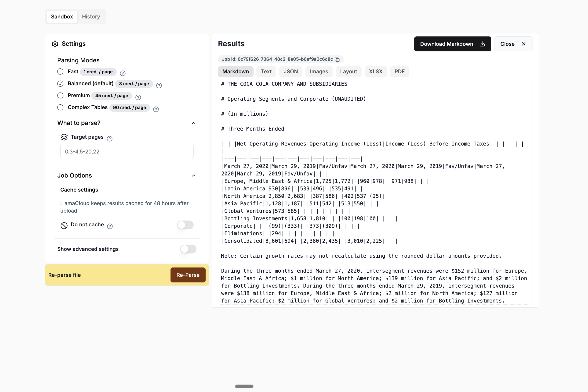Open the Target pages help tooltip icon

click(110, 139)
